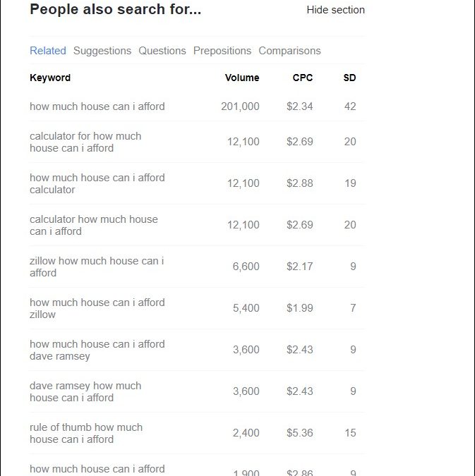
Task: Sort by the SD column header
Action: (349, 78)
